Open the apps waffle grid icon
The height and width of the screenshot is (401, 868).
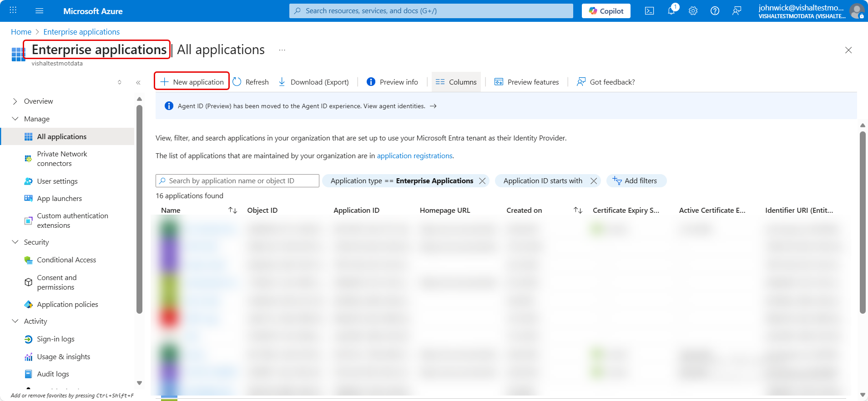[x=13, y=10]
